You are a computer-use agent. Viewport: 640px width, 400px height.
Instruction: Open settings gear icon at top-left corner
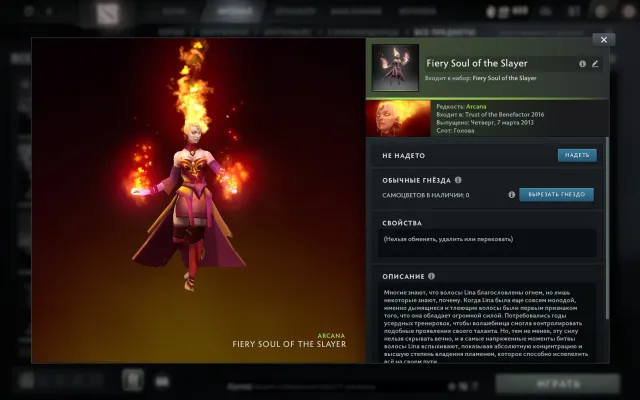[x=29, y=11]
